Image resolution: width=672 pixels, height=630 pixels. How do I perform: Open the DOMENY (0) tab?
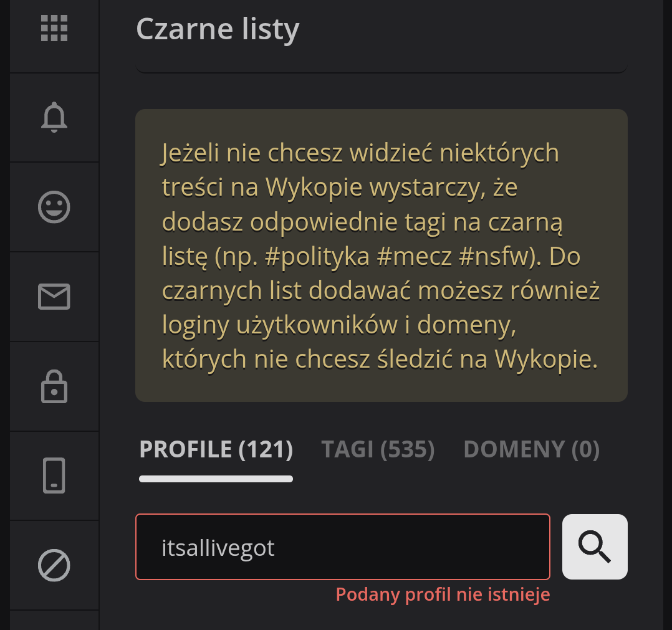531,449
